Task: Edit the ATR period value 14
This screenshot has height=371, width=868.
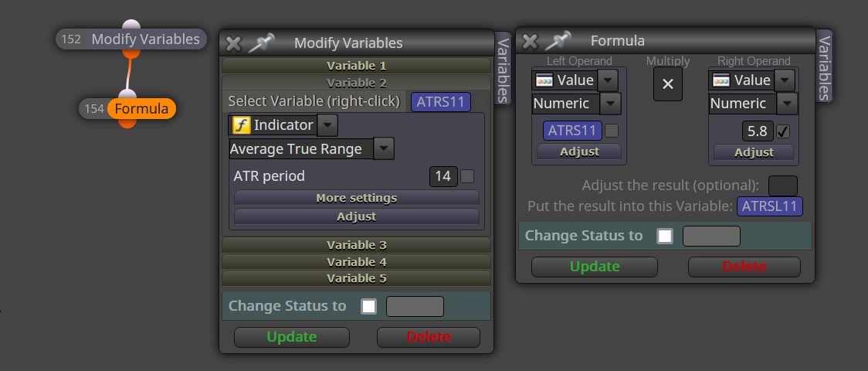Action: (x=443, y=177)
